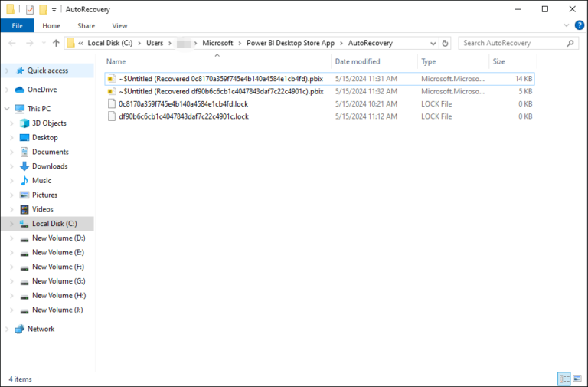Screen dimensions: 588x387
Task: Collapse the This PC node
Action: point(7,109)
